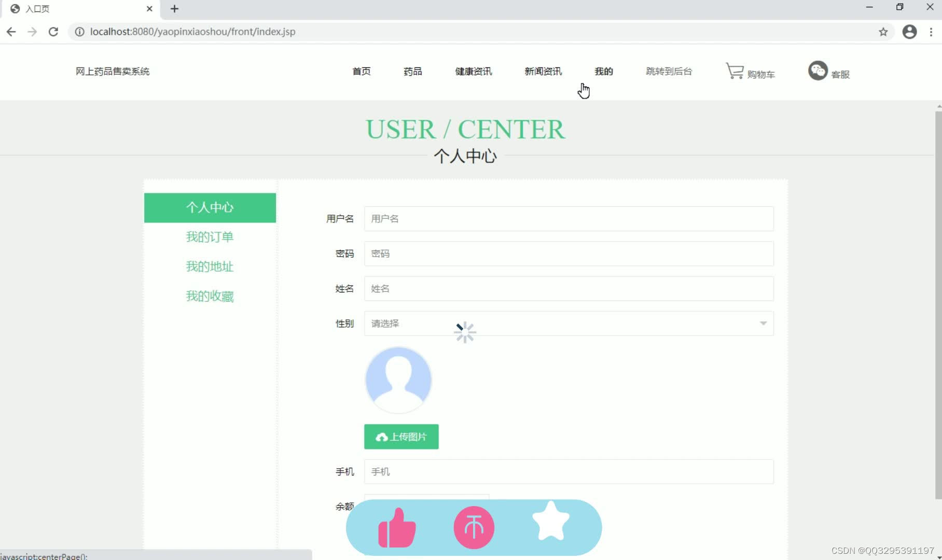
Task: Focus the 手机 input field
Action: (x=569, y=472)
